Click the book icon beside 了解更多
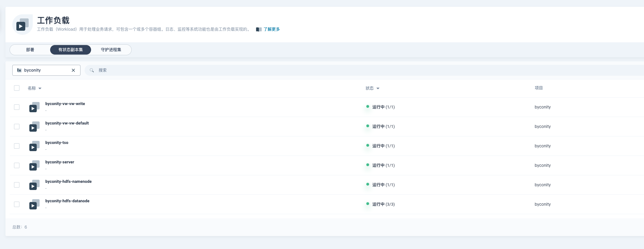 259,29
